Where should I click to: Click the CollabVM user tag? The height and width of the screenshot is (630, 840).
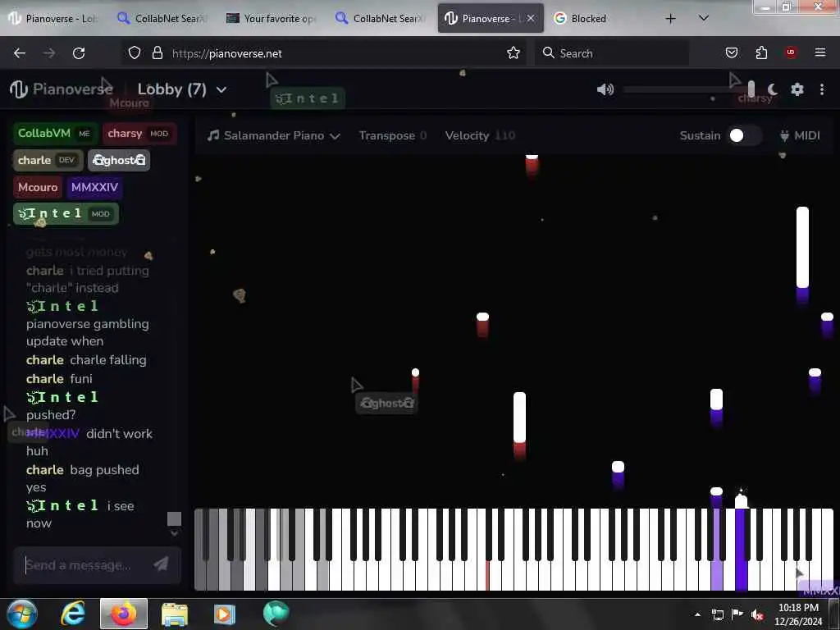click(x=55, y=134)
